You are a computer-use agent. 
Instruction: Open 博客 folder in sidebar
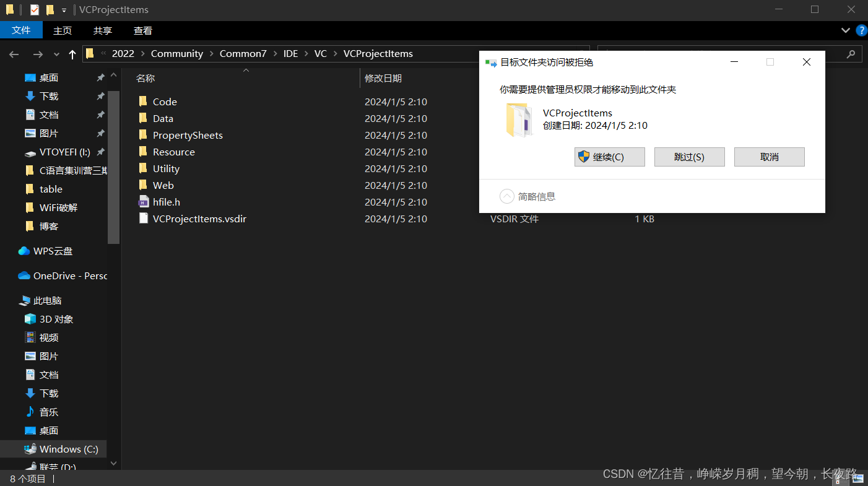coord(41,226)
